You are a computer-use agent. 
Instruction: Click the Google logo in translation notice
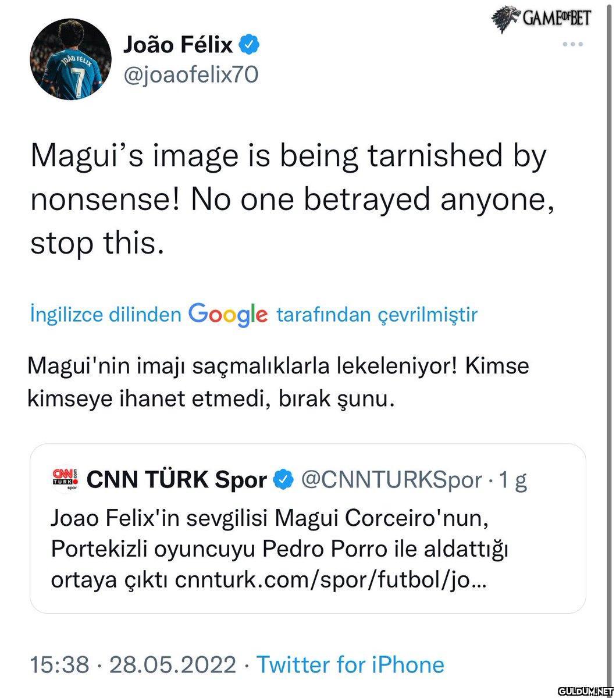pyautogui.click(x=228, y=315)
